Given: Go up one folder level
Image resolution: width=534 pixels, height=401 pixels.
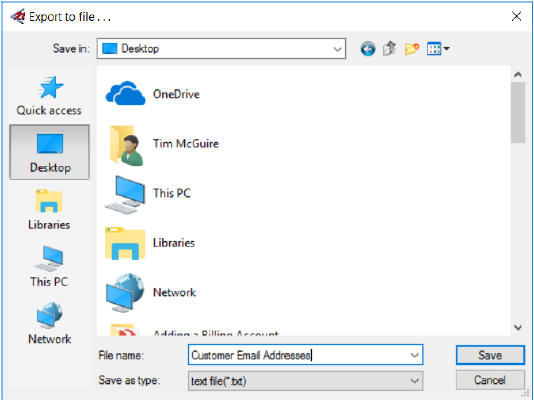Looking at the screenshot, I should point(389,49).
